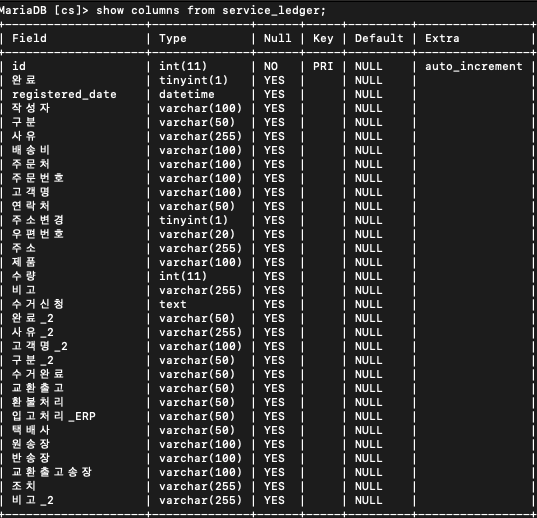Viewport: 537px width, 518px height.
Task: Click the 입고처리_ERP field name
Action: 54,416
